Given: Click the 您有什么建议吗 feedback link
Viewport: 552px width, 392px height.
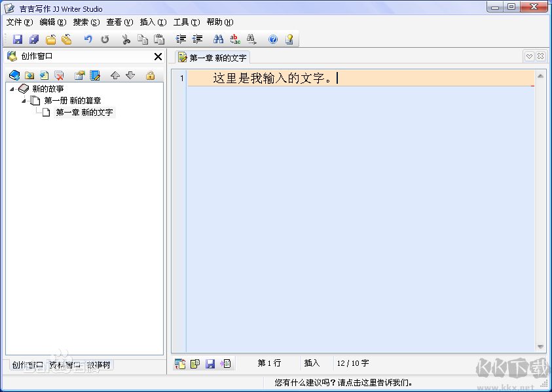Looking at the screenshot, I should pos(343,382).
